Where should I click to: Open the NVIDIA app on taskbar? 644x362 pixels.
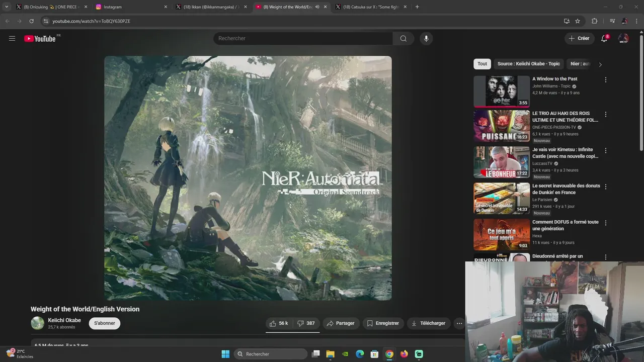click(345, 354)
